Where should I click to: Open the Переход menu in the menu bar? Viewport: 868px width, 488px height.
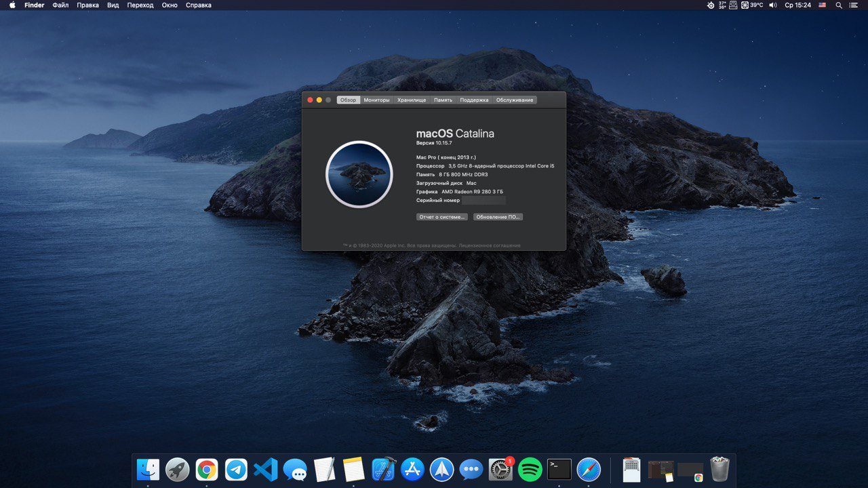tap(140, 5)
